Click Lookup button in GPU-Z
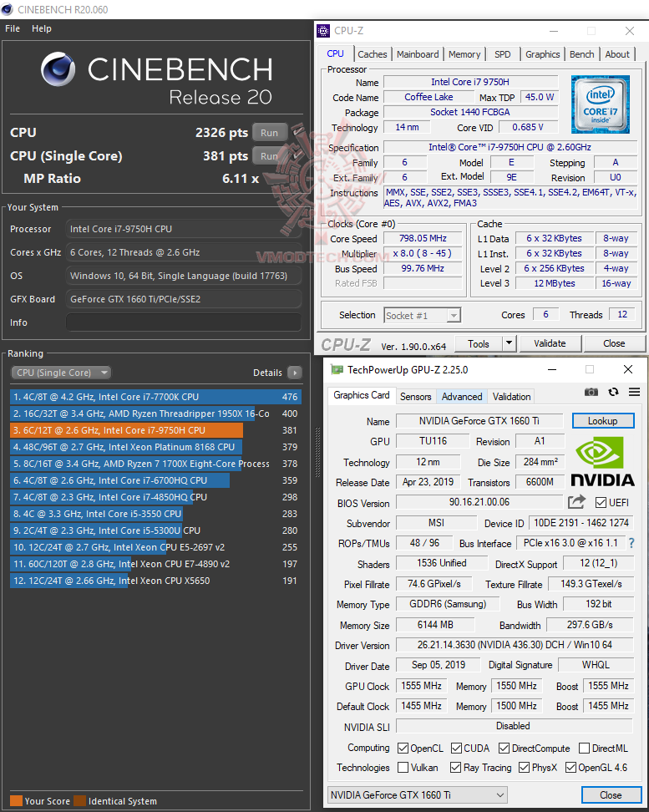The width and height of the screenshot is (649, 812). pos(603,421)
